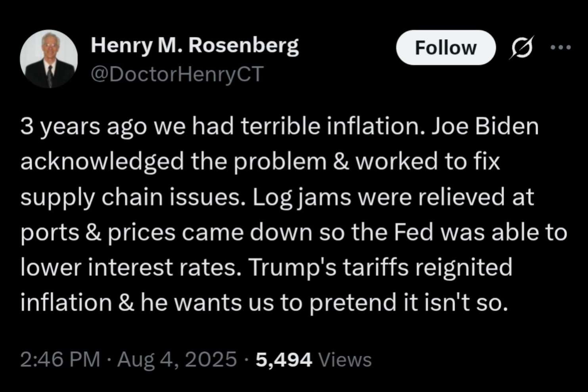
Task: Click the Aug 4, 2025 date
Action: [x=177, y=359]
